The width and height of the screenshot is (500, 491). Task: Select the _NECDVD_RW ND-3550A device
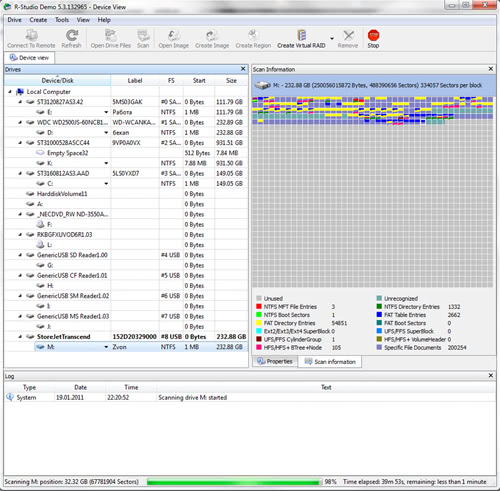73,214
